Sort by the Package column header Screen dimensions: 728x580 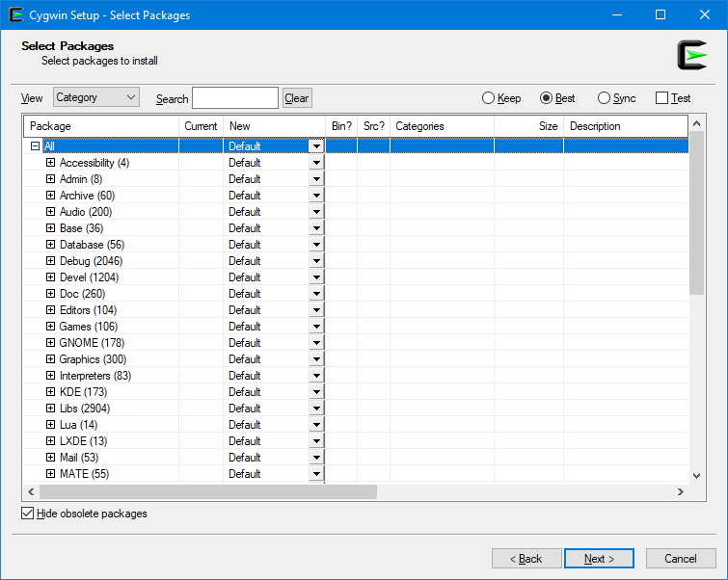pyautogui.click(x=100, y=126)
